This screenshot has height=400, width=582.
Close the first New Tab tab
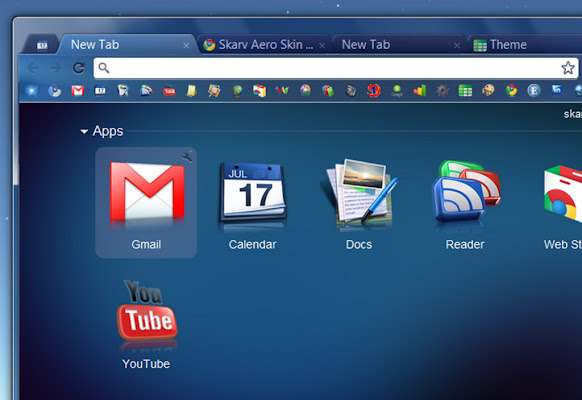186,46
